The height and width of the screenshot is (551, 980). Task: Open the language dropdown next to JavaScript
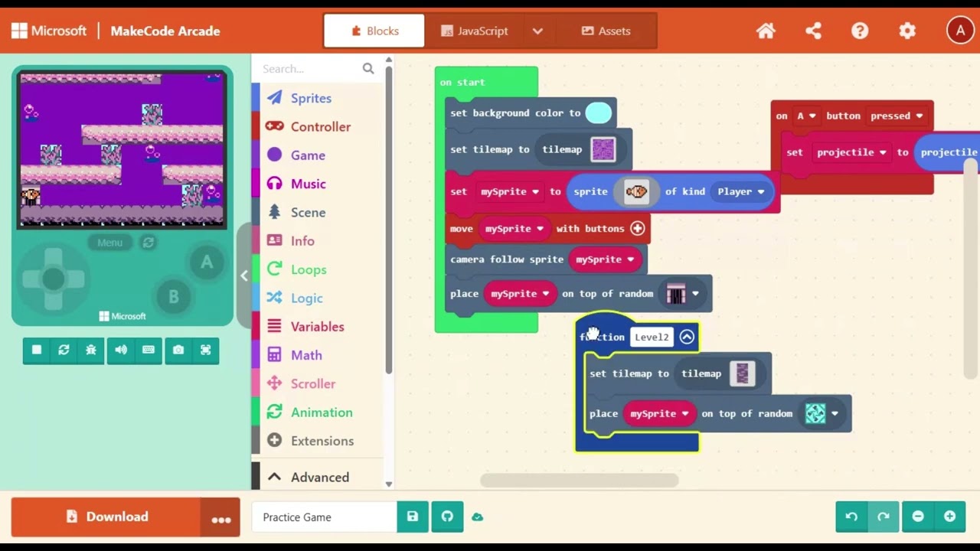[537, 31]
